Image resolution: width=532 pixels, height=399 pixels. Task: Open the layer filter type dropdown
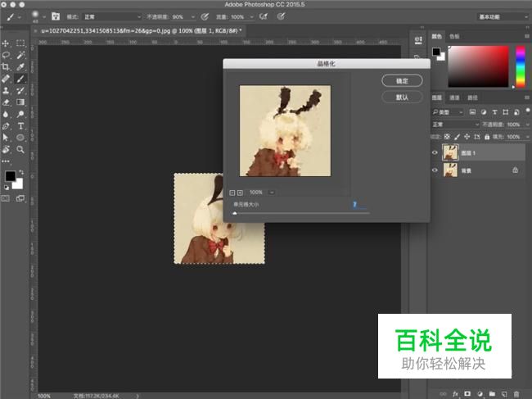tap(448, 111)
